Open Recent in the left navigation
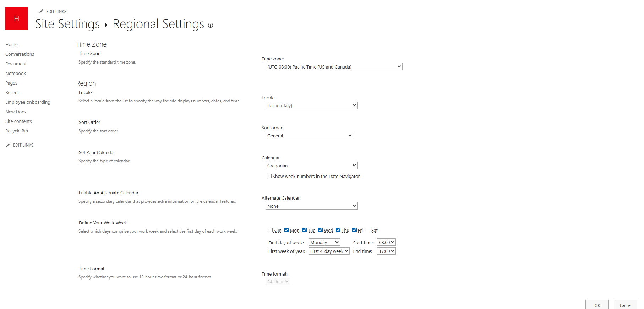Screen dimensions: 644x309 [12, 93]
